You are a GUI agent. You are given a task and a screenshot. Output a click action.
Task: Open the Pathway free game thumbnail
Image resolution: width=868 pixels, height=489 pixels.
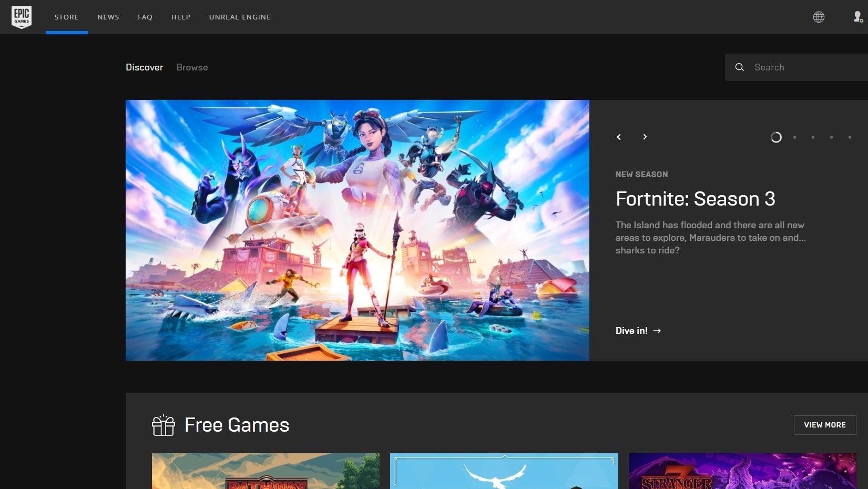tap(265, 471)
